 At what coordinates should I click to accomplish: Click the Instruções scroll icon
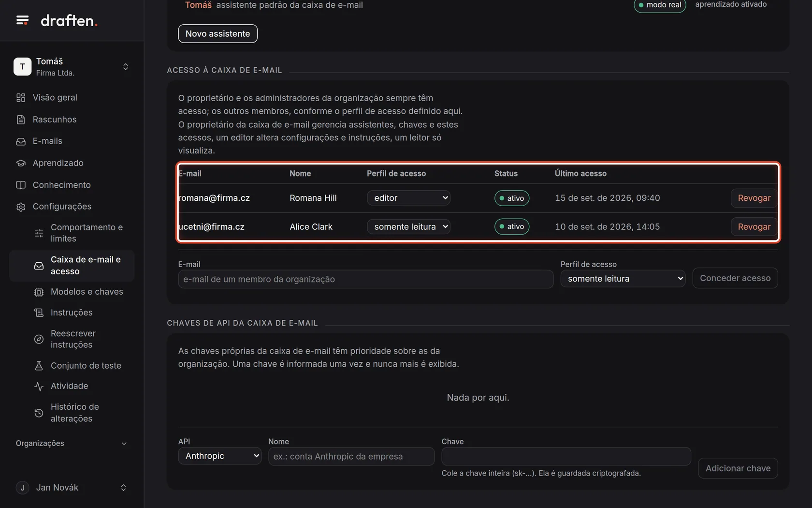coord(39,313)
